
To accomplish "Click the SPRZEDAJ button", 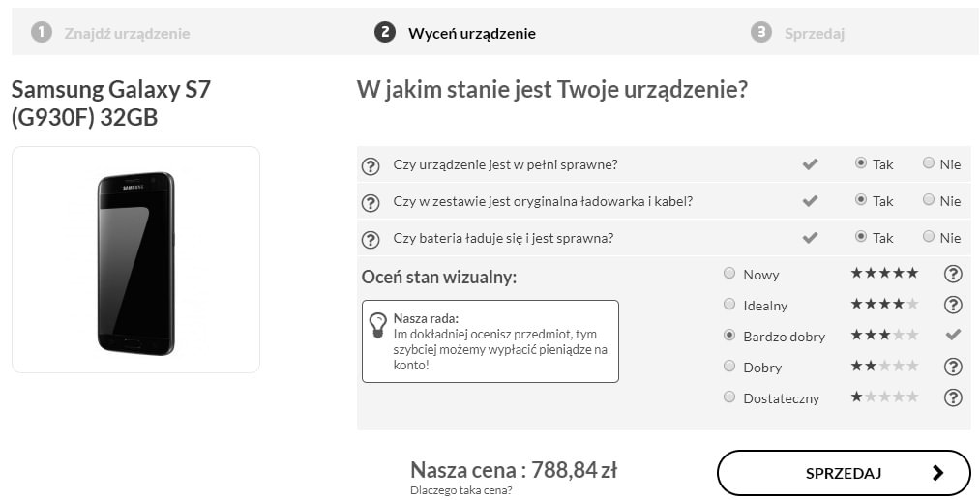I will pos(844,473).
